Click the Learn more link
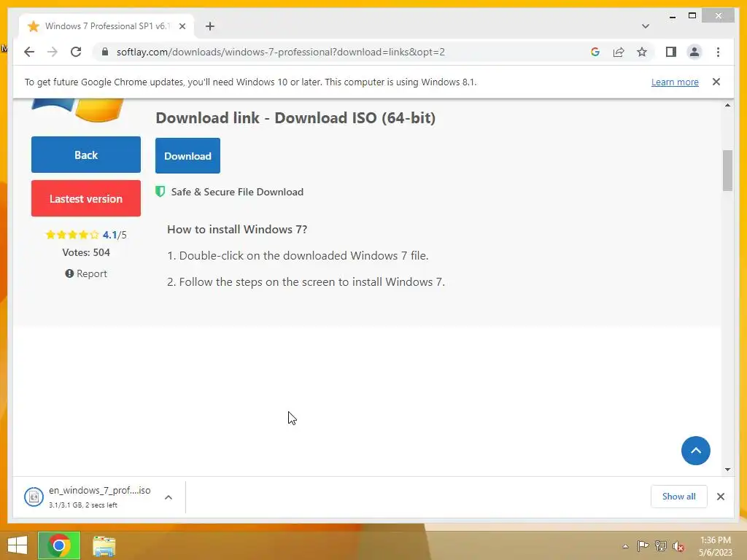 click(675, 82)
